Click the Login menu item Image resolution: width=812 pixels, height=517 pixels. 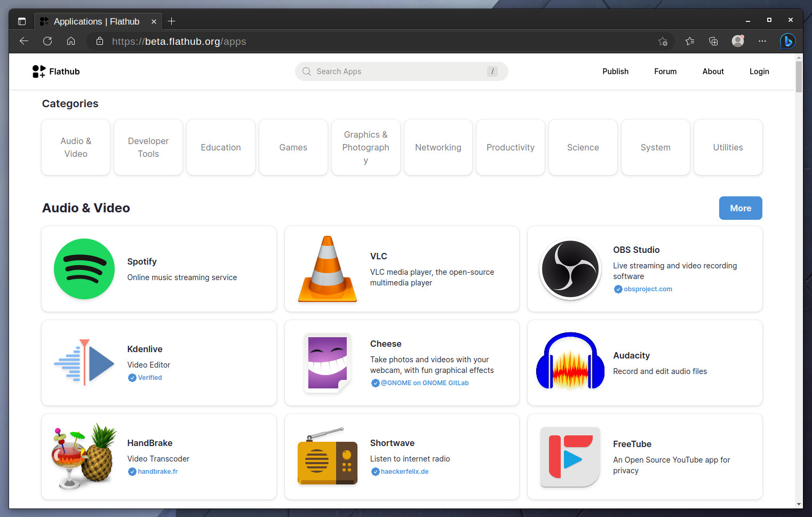759,71
